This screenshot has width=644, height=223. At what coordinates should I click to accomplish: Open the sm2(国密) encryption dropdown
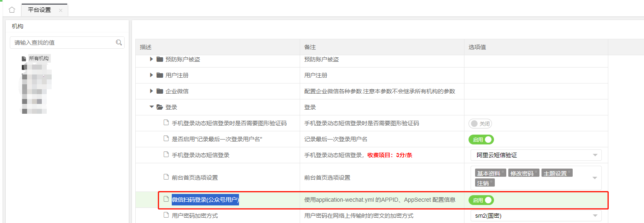(x=536, y=216)
